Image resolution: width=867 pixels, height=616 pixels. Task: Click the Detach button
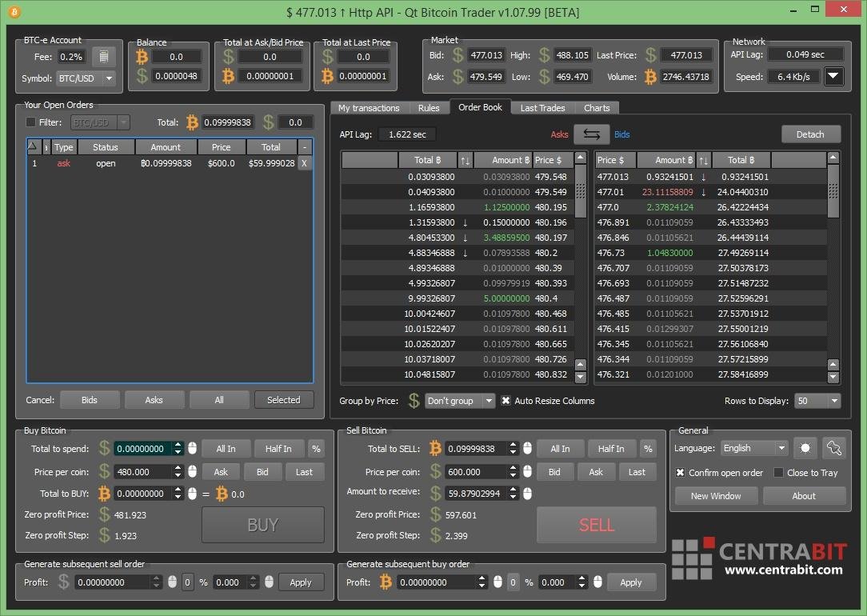click(x=810, y=134)
